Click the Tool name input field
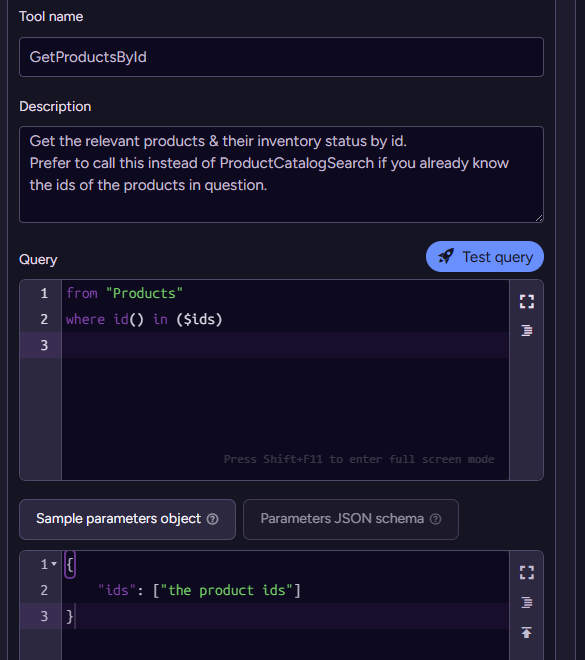 [x=281, y=57]
